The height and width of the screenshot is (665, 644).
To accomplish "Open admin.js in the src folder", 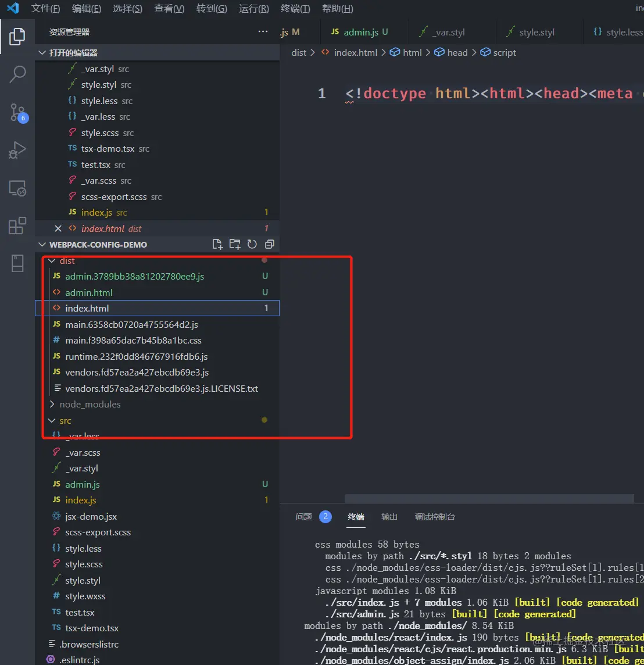I will tap(157, 484).
